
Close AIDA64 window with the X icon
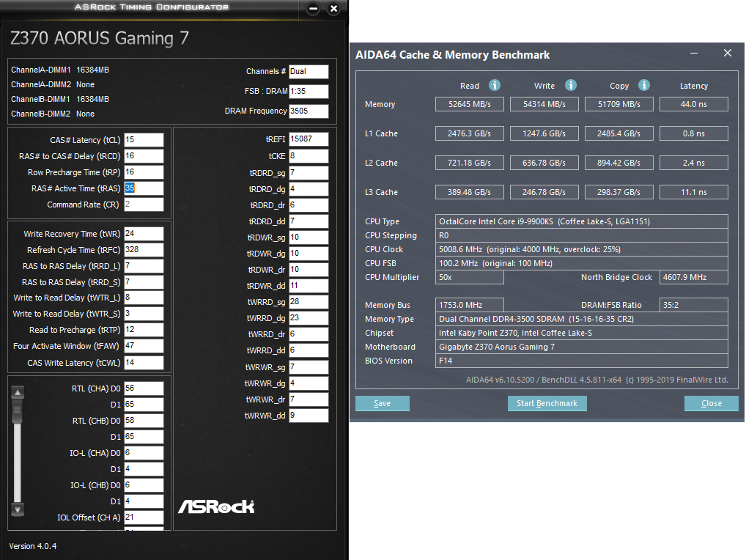point(728,53)
